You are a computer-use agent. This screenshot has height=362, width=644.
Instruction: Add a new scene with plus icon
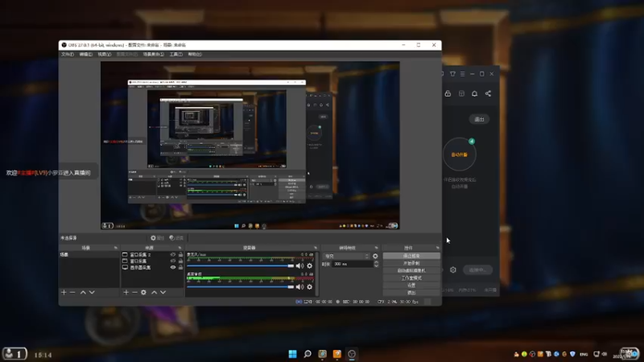pos(64,292)
